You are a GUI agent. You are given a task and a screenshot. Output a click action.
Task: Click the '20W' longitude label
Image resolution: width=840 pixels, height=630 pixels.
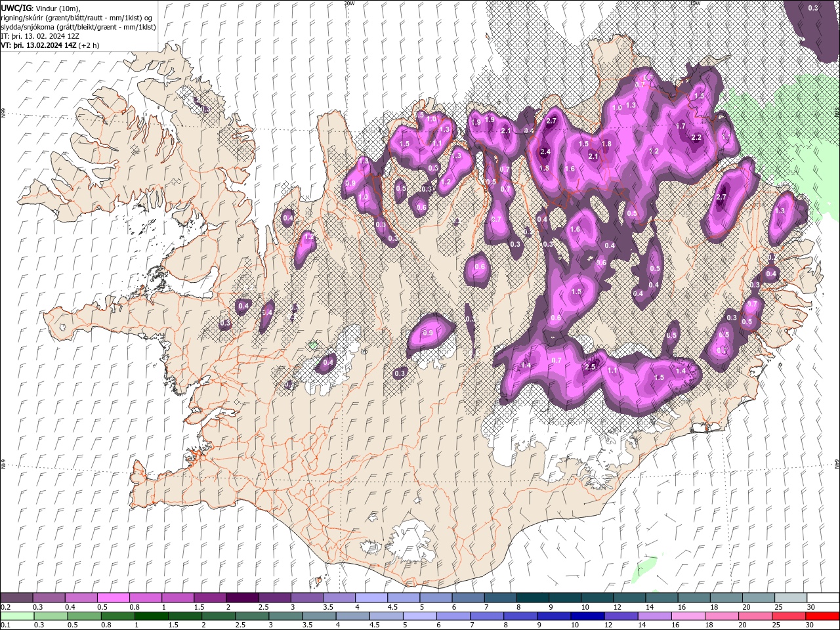click(x=349, y=3)
